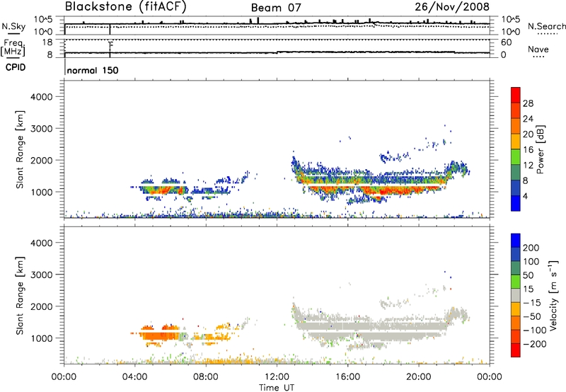The image size is (566, 392).
Task: Click the CPID vertical marker line before 'normal 150'
Action: coord(65,67)
